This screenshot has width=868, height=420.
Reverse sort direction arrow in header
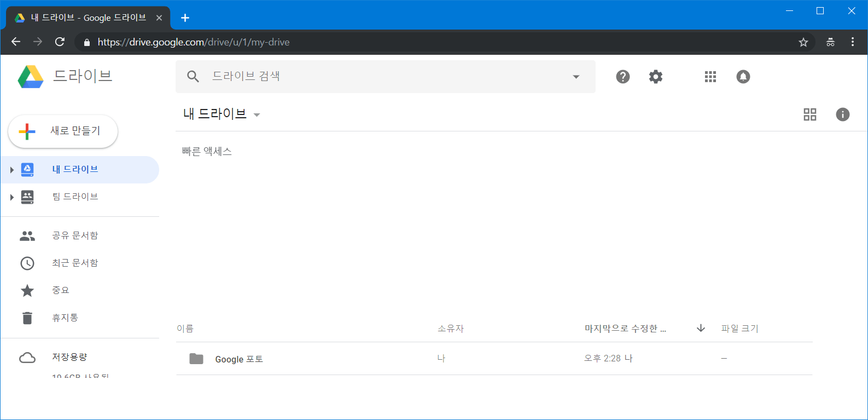click(701, 328)
